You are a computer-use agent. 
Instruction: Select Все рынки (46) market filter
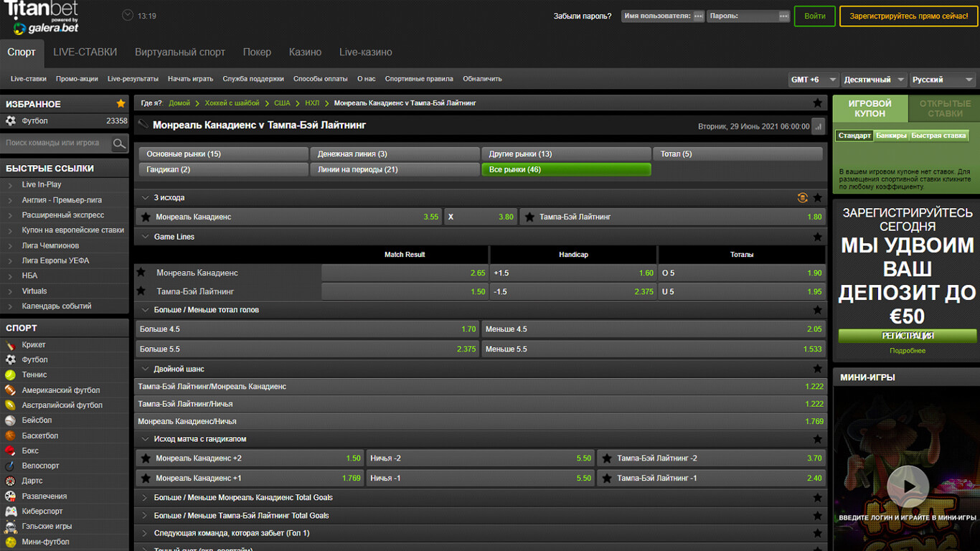coord(566,169)
